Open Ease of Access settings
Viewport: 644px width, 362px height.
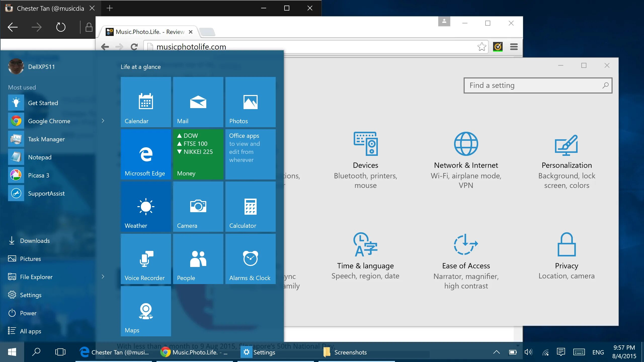466,261
